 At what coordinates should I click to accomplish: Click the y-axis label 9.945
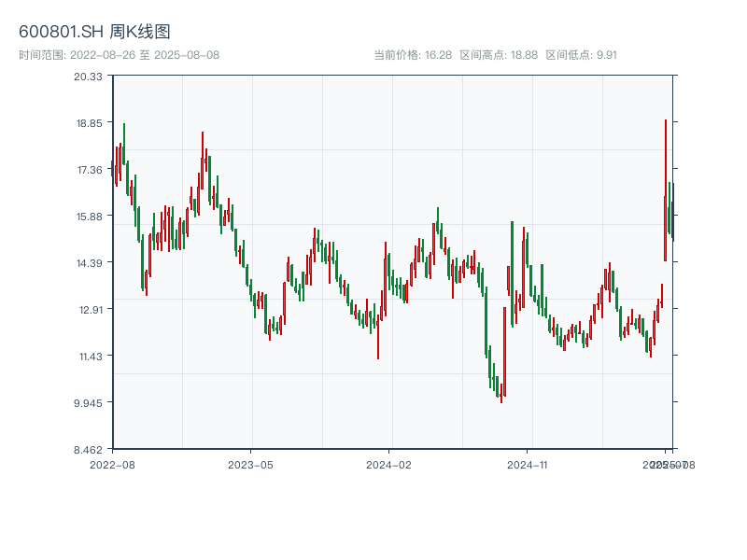pos(88,403)
